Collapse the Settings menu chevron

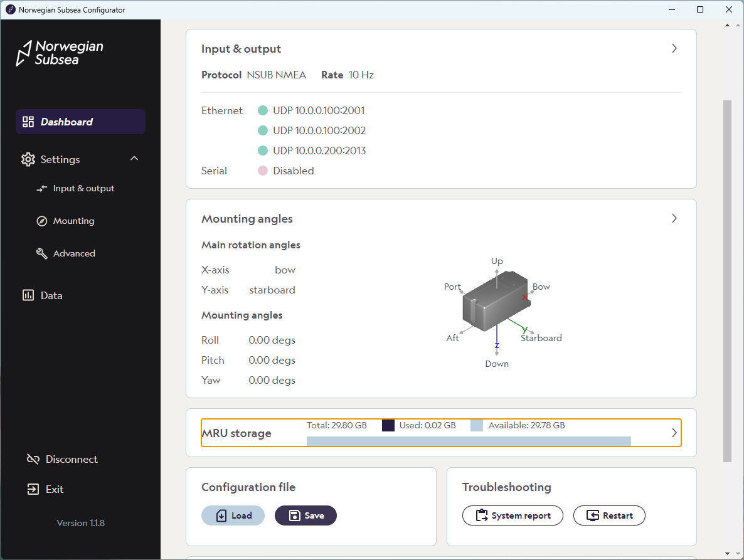click(134, 159)
